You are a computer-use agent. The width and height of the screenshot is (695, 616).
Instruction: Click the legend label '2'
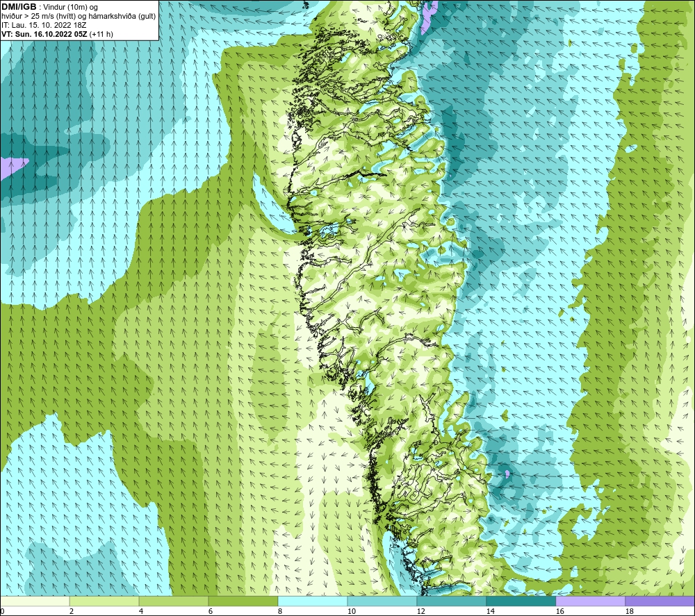coord(72,612)
